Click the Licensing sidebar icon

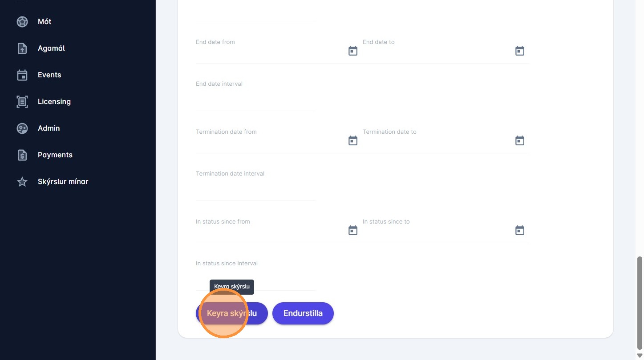click(x=22, y=102)
